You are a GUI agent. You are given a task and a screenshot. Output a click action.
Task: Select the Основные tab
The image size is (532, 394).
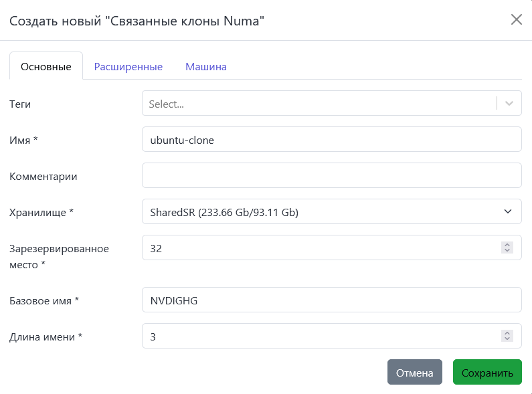click(46, 67)
